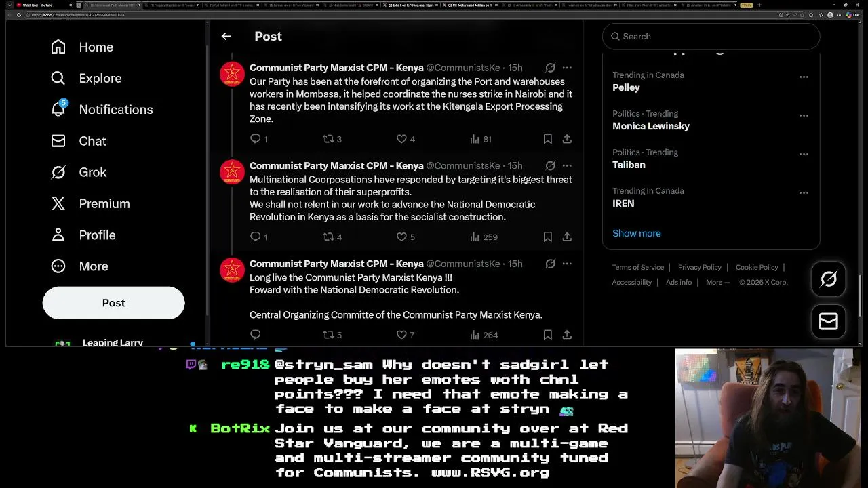Screen dimensions: 868x488
Task: Open Premium in the sidebar
Action: [90, 203]
